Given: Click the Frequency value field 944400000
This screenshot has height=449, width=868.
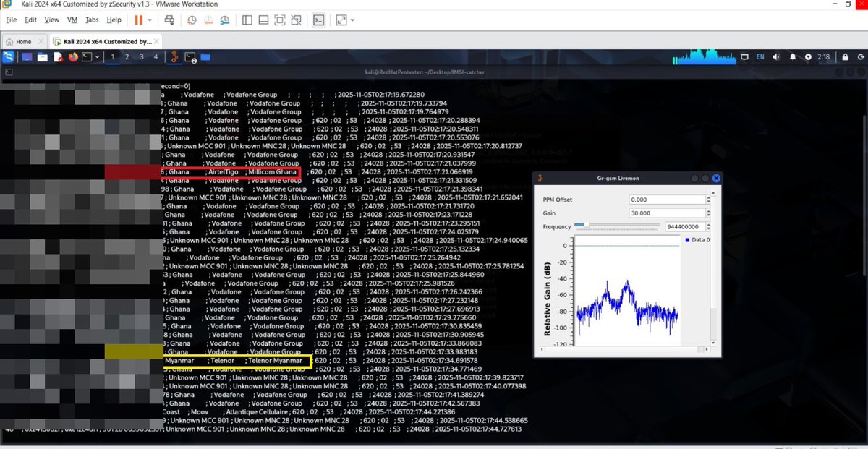Looking at the screenshot, I should (x=684, y=226).
